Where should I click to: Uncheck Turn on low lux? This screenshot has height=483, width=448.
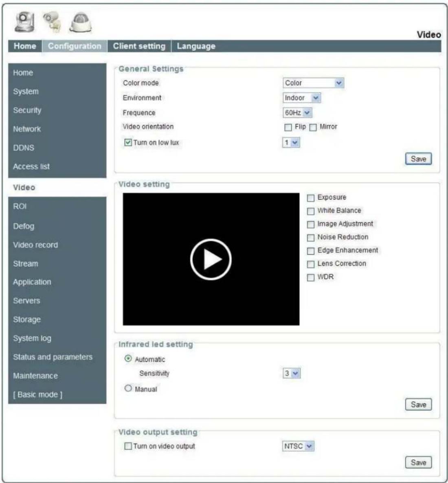pos(128,142)
